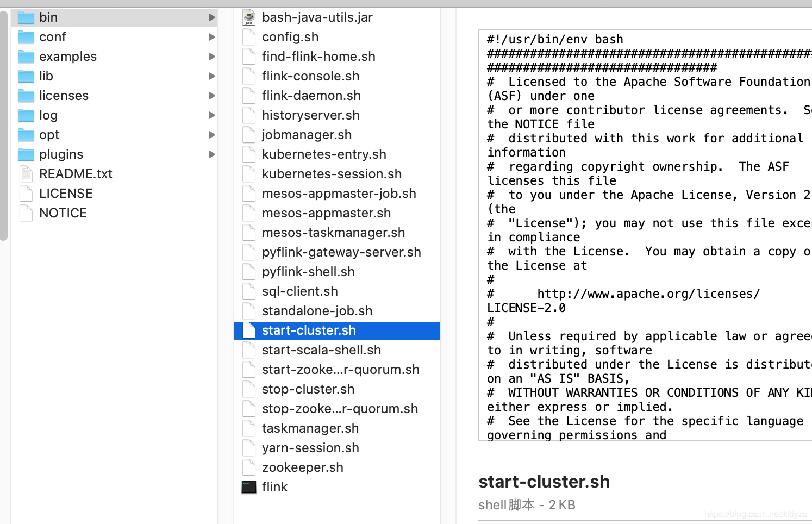Image resolution: width=812 pixels, height=524 pixels.
Task: Select the examples folder icon
Action: (26, 57)
